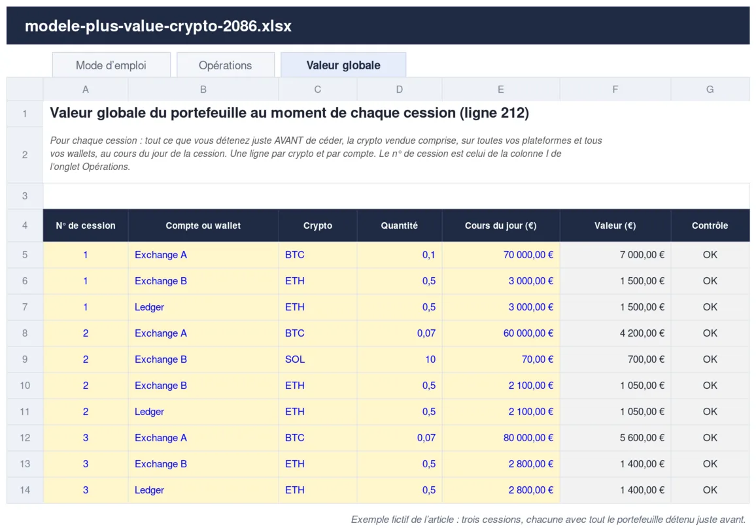
Task: Click the 'OK' control cell in row 14
Action: [710, 490]
